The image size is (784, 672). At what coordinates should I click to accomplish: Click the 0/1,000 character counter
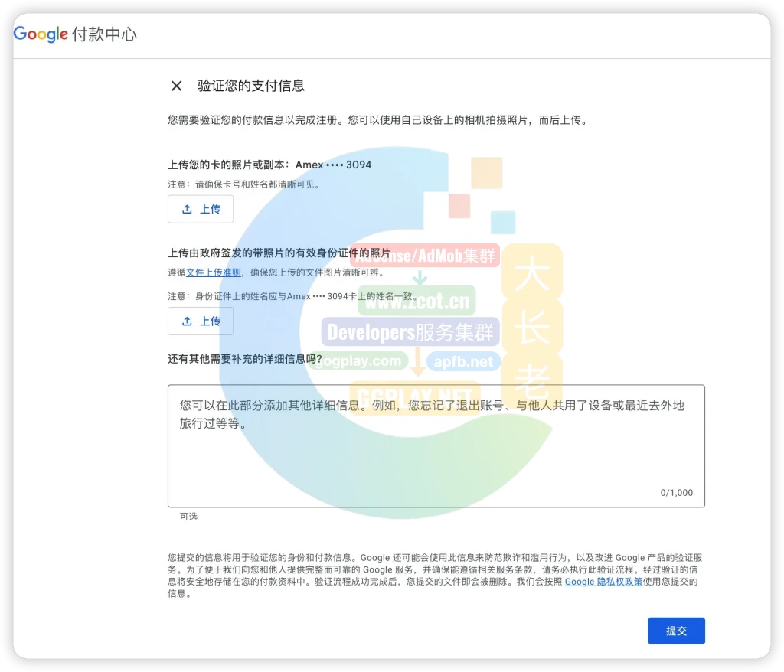coord(676,493)
